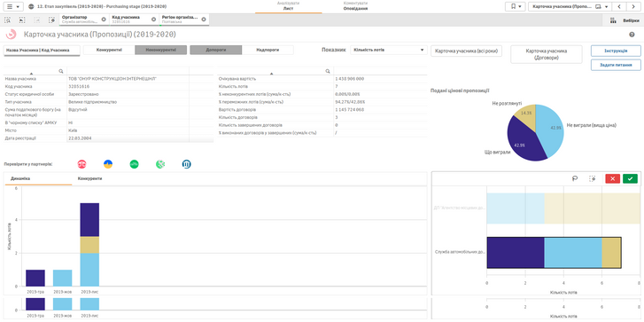Click the participant code 32851616 cell
Image resolution: width=644 pixels, height=322 pixels.
(128, 86)
